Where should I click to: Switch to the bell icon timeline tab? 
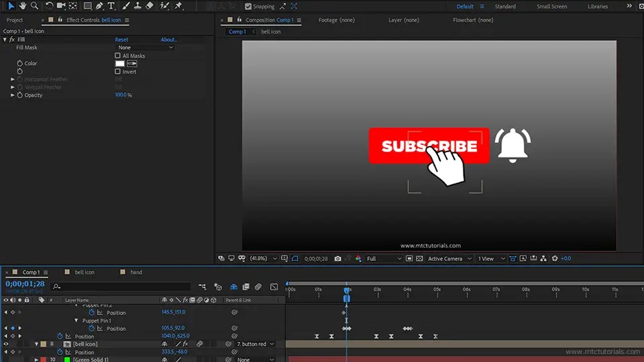[85, 272]
